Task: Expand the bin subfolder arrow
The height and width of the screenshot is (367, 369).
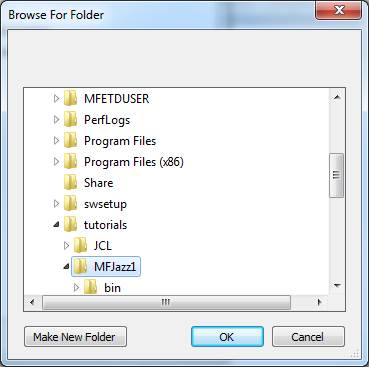Action: pos(76,287)
